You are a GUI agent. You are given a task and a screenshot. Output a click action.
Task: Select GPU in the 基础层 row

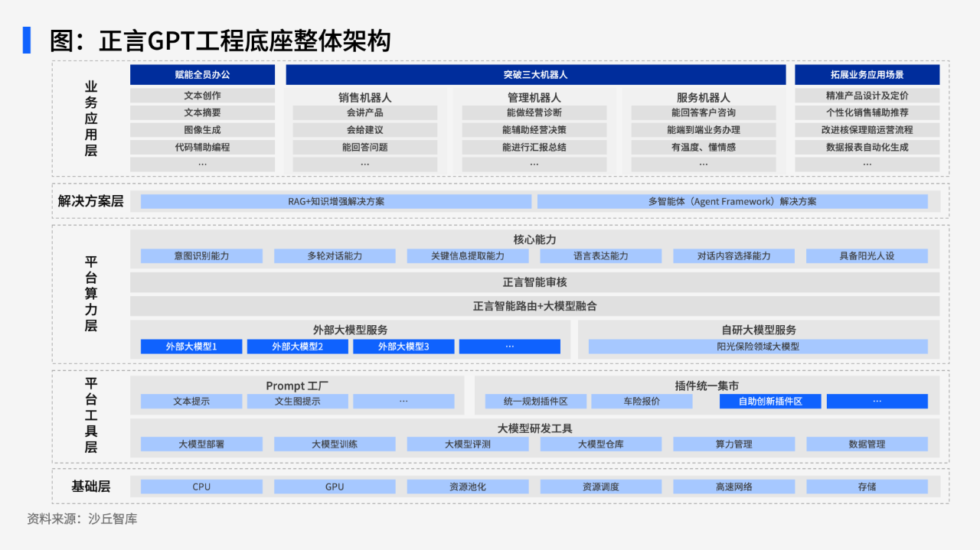335,487
